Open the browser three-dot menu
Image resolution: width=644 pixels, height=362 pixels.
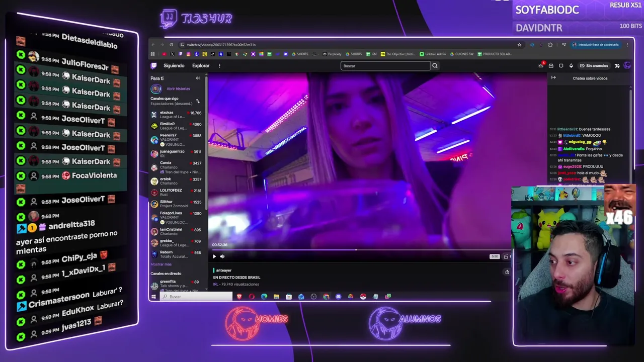pyautogui.click(x=627, y=45)
